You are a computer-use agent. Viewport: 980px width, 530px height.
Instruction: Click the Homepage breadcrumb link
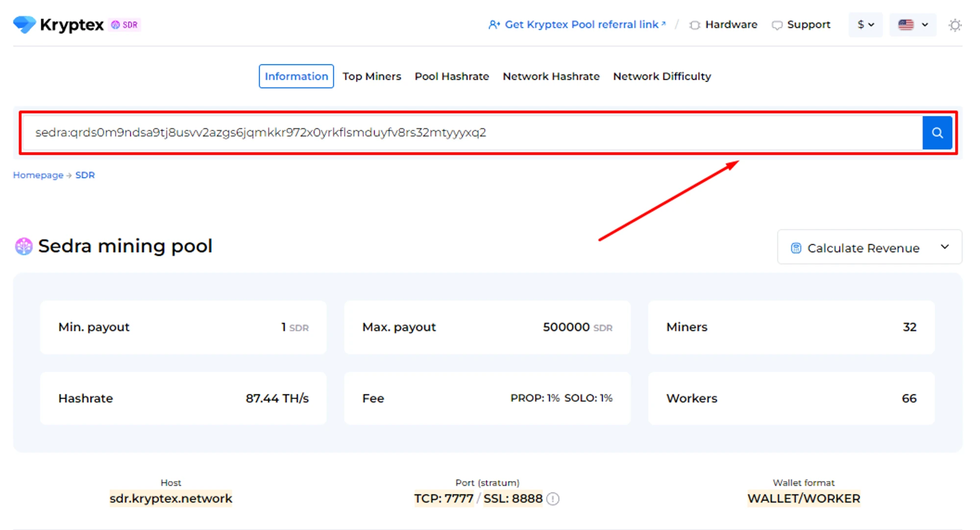click(x=38, y=175)
